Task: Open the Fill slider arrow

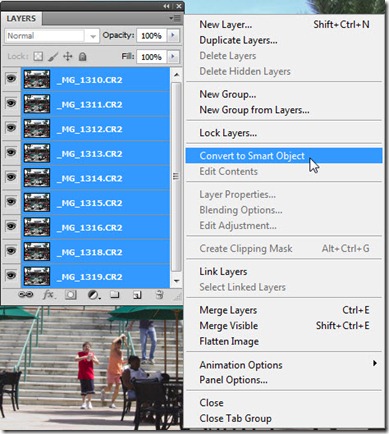Action: [x=173, y=57]
